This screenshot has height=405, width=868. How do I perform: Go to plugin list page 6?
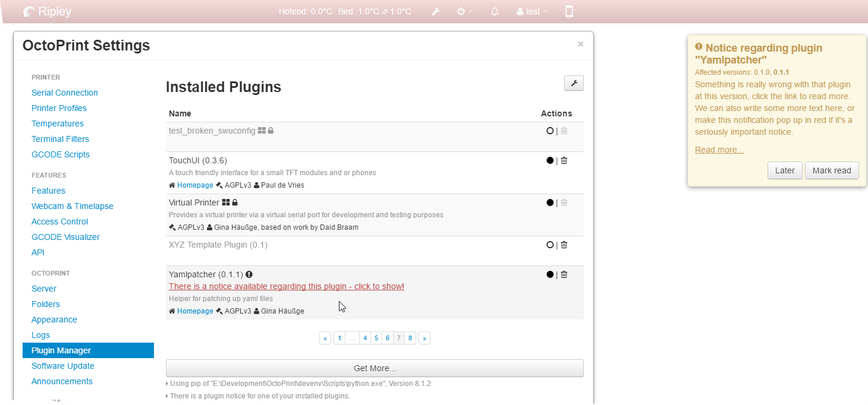pyautogui.click(x=388, y=338)
